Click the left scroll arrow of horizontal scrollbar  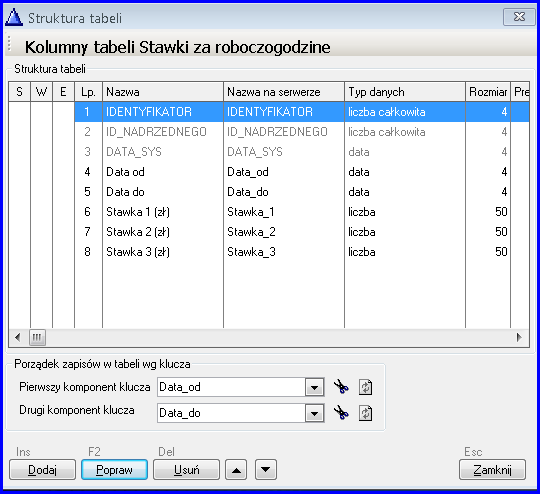[18, 337]
